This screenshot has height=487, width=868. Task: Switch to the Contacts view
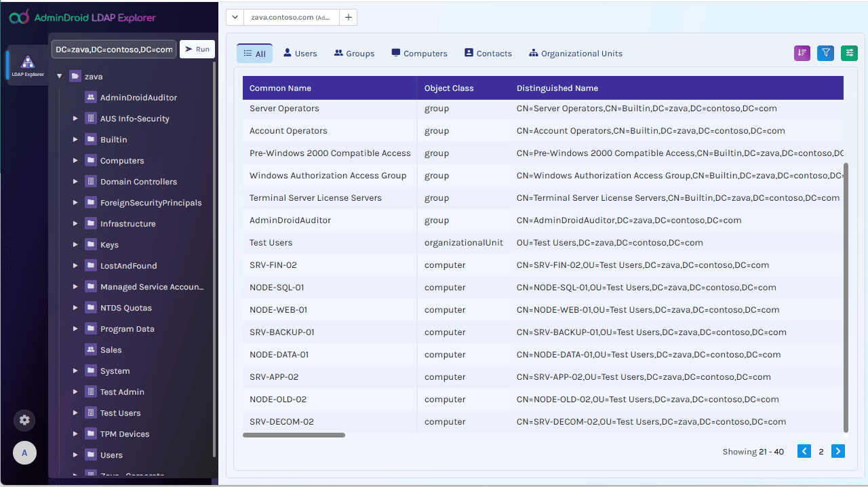click(x=488, y=53)
